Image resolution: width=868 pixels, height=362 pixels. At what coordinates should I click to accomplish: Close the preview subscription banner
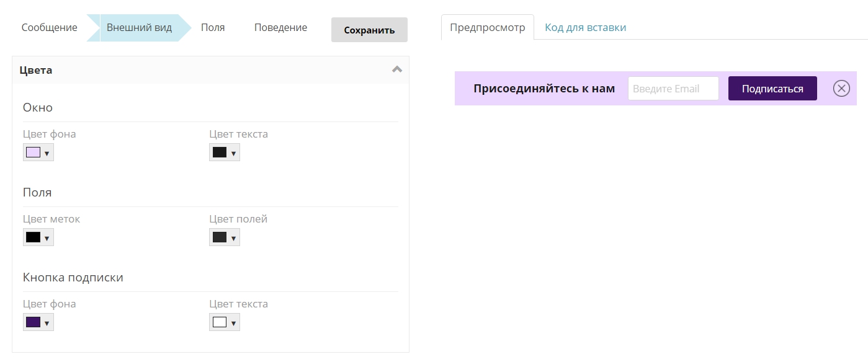[x=841, y=89]
